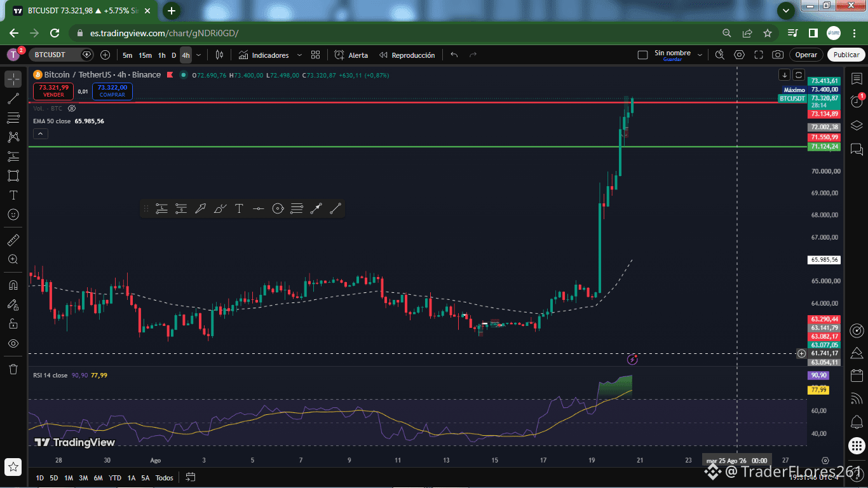This screenshot has height=488, width=868.
Task: Click the Publicar button
Action: click(x=846, y=55)
